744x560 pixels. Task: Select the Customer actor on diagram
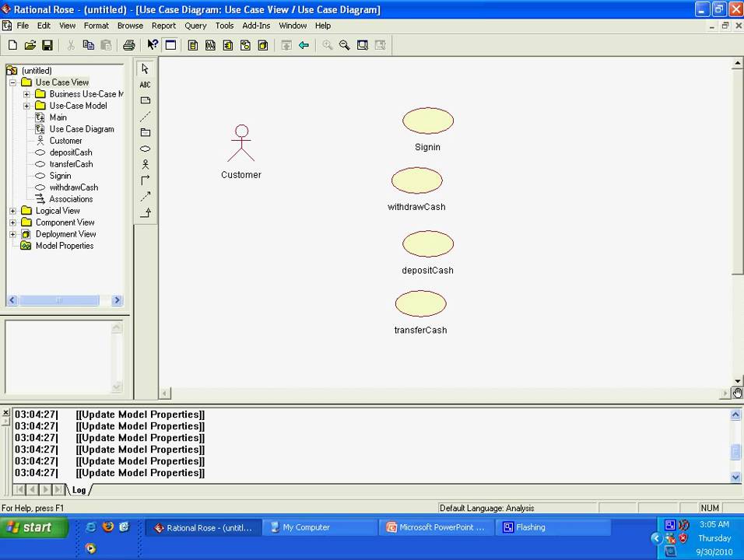tap(241, 144)
